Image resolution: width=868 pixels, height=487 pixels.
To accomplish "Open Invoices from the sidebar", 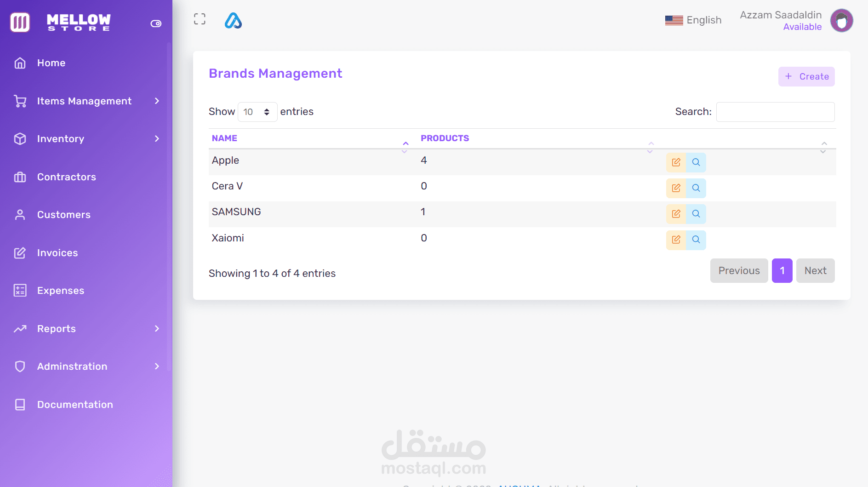I will (57, 253).
